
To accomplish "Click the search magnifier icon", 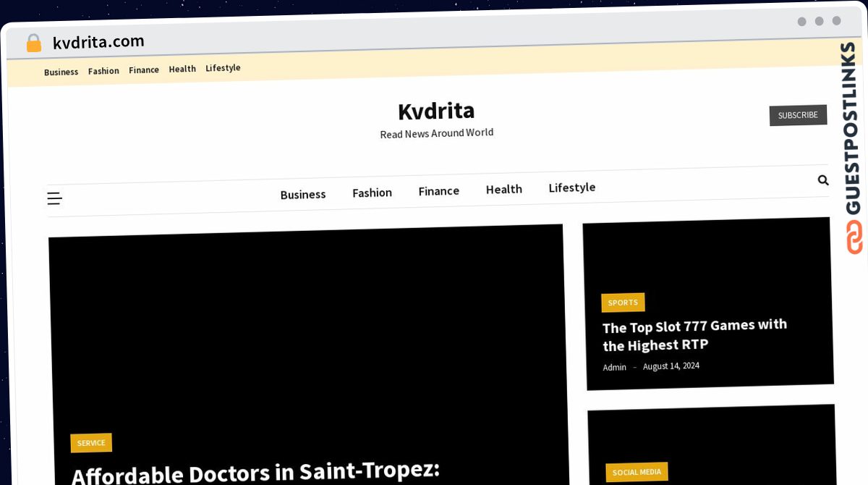I will point(823,180).
